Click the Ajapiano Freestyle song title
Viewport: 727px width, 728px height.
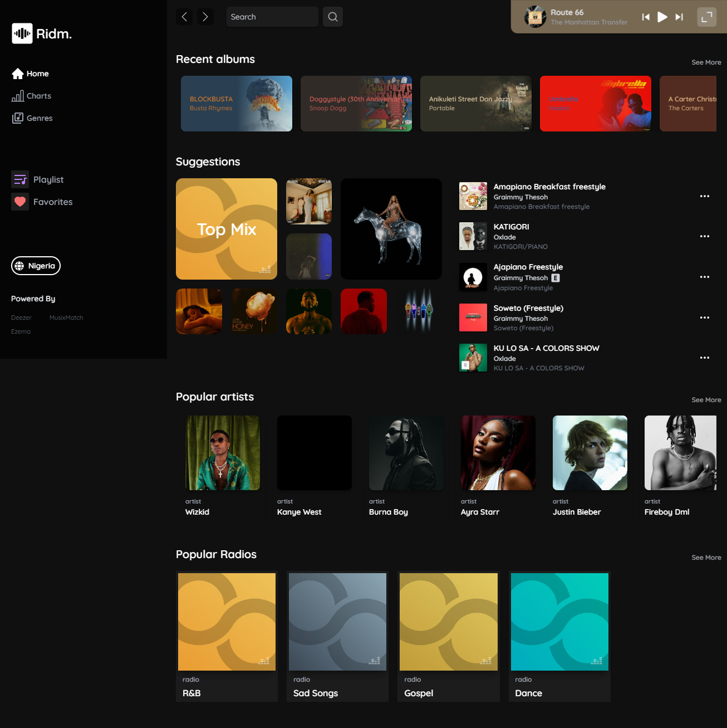click(528, 267)
